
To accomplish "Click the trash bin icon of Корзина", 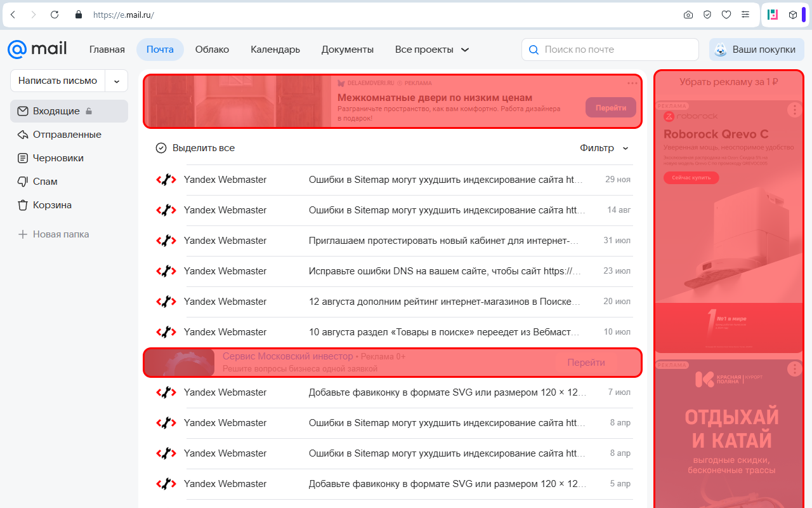I will [23, 205].
